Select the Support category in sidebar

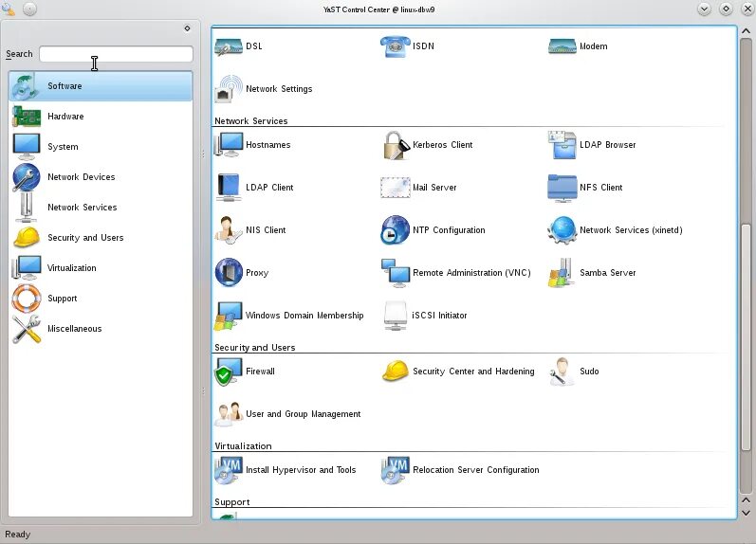coord(101,299)
